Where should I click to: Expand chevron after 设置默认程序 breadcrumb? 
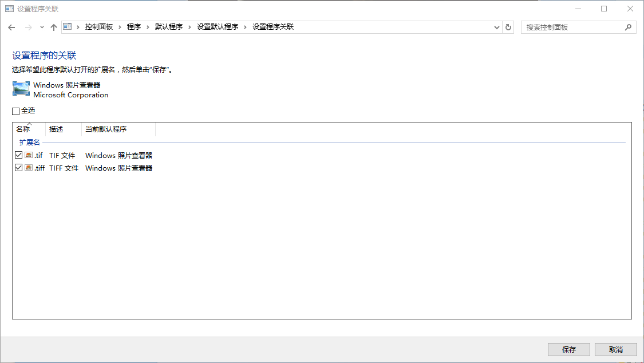pyautogui.click(x=245, y=27)
